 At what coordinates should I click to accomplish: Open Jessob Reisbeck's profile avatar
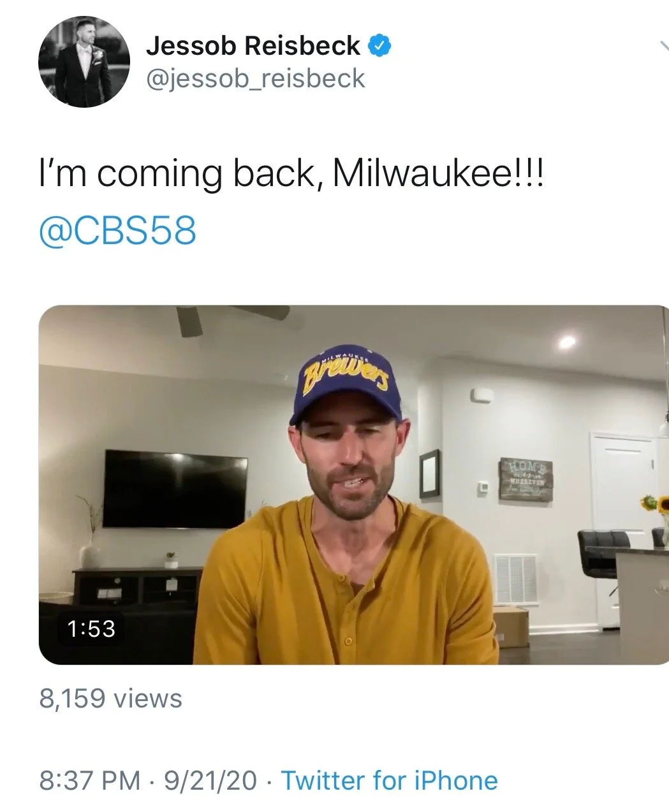84,62
